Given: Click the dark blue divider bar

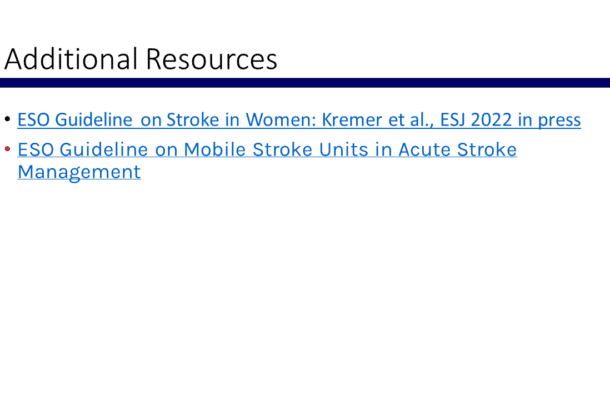Looking at the screenshot, I should click(305, 83).
